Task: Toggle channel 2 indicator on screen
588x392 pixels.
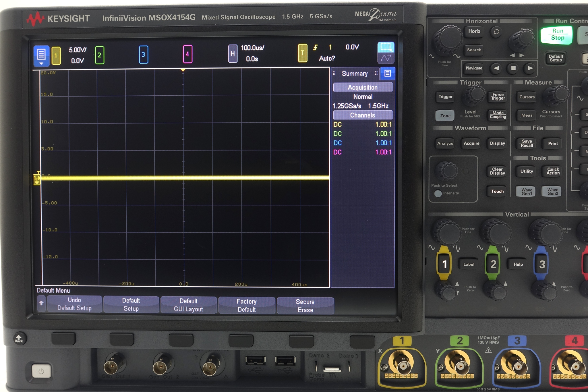Action: 99,55
